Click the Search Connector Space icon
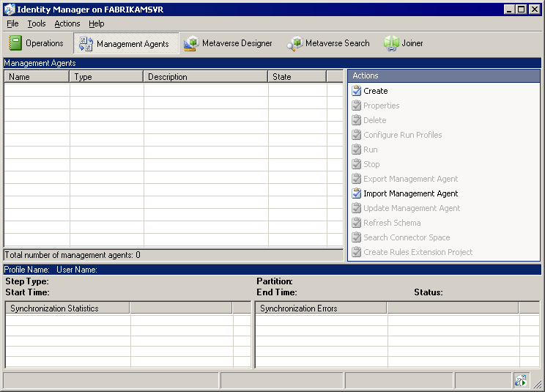The height and width of the screenshot is (392, 545). point(356,237)
